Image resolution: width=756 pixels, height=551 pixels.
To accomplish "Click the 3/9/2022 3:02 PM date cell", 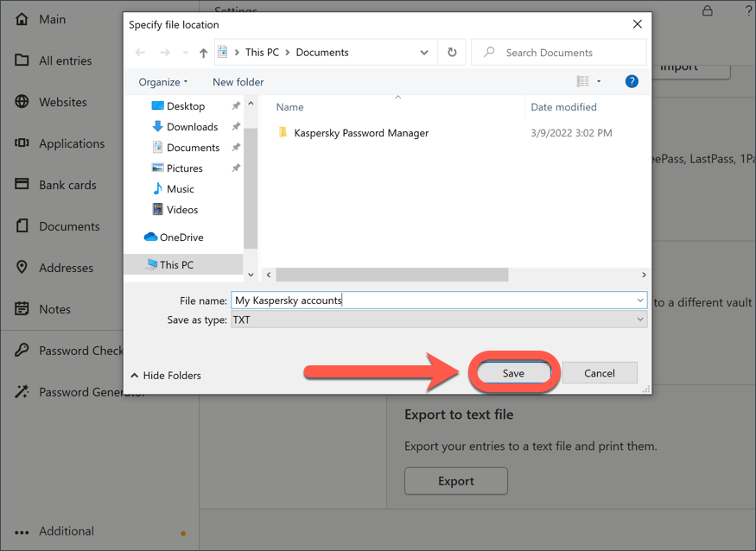I will pyautogui.click(x=571, y=133).
